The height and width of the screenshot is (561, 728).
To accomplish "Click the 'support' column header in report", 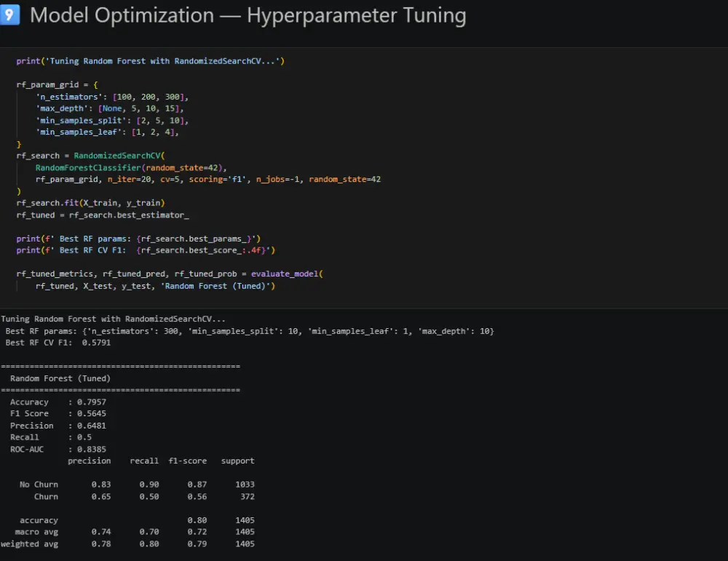I will pos(238,461).
